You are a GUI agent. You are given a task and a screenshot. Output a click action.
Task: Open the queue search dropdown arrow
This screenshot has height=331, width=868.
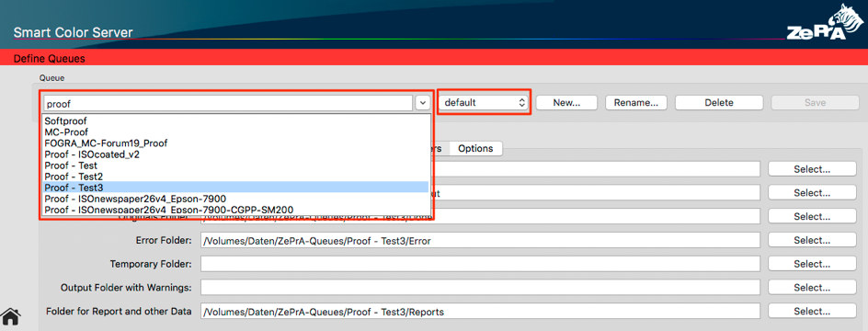click(x=422, y=102)
